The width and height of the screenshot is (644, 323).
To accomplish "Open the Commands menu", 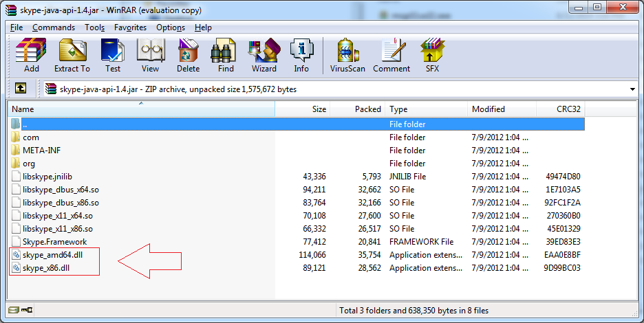I will pyautogui.click(x=54, y=27).
